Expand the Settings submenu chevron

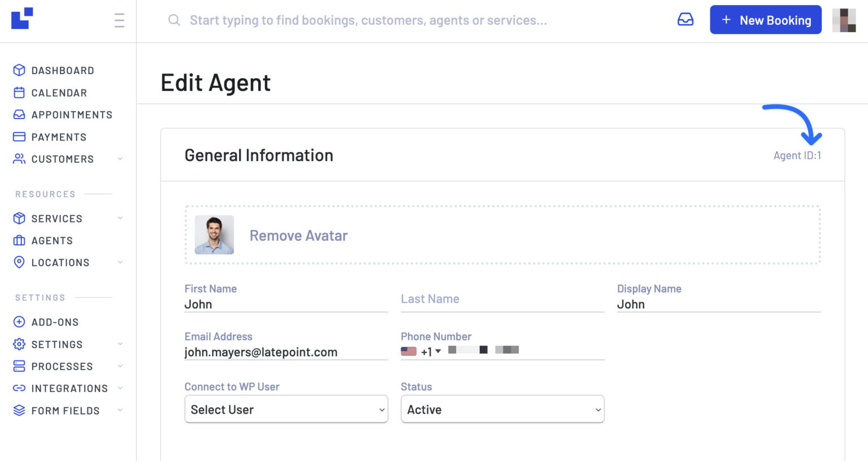(x=120, y=344)
